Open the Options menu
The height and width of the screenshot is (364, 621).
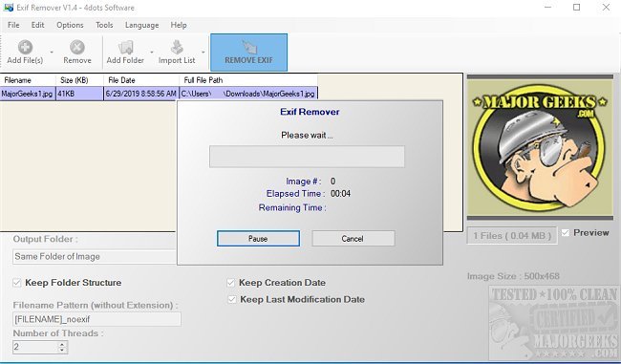(x=70, y=25)
